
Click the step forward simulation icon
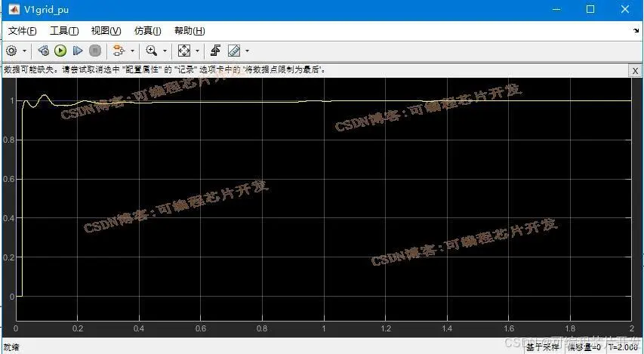[x=78, y=51]
